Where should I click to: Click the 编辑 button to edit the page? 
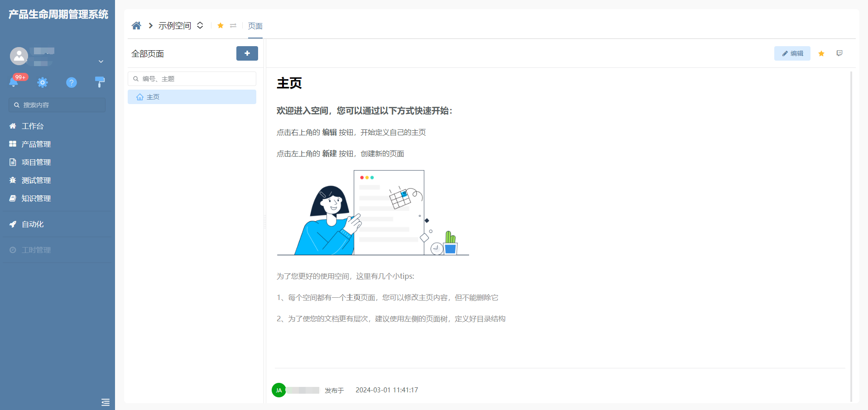(x=792, y=53)
